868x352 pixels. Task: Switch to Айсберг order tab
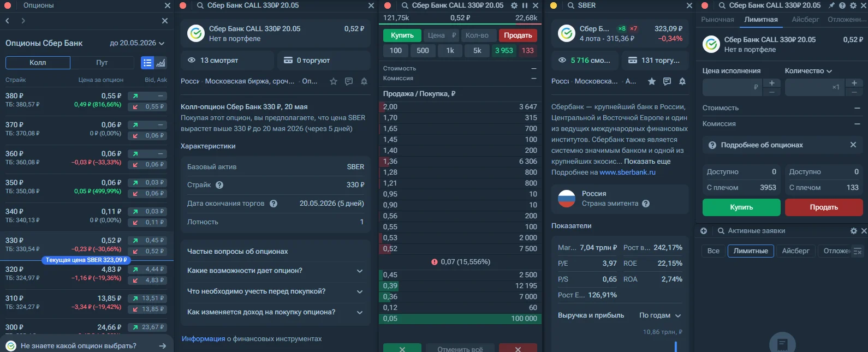(805, 20)
